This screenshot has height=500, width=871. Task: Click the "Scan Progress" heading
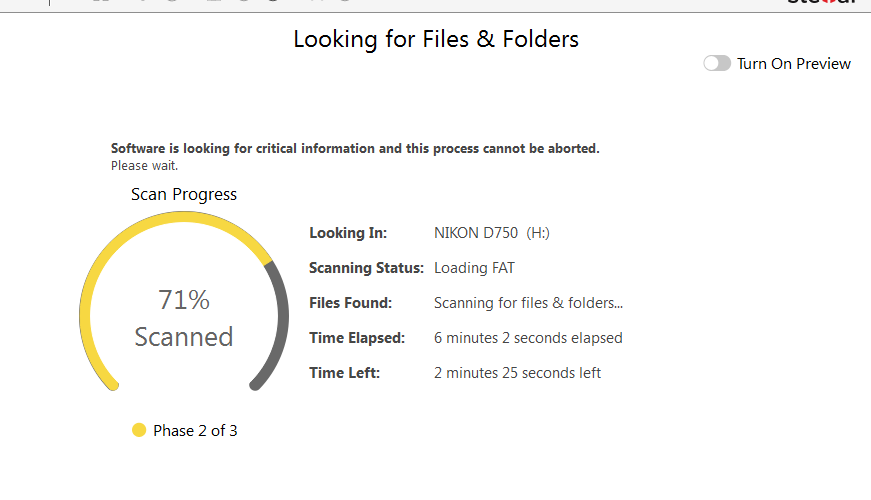[184, 194]
